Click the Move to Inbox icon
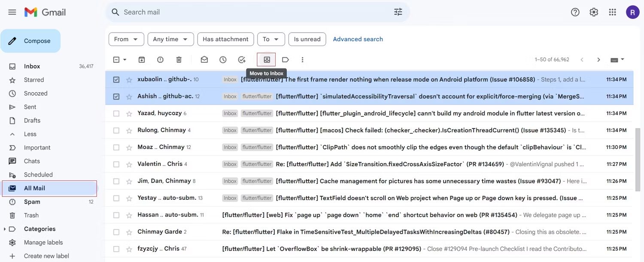This screenshot has width=644, height=262. click(267, 60)
